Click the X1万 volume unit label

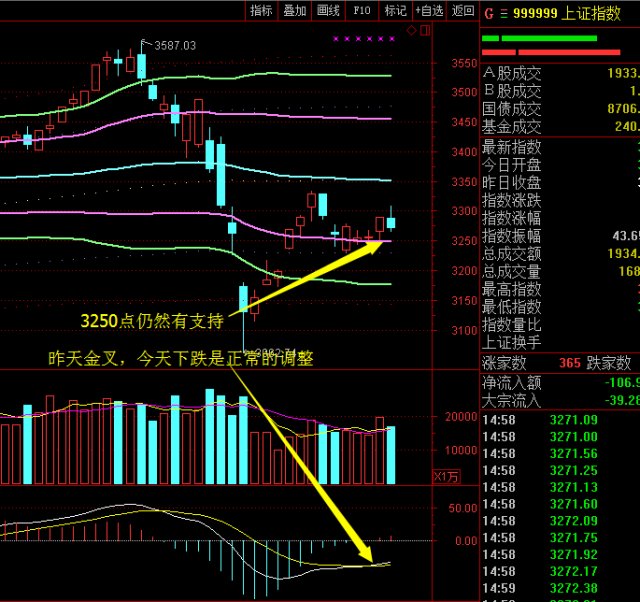click(x=446, y=476)
